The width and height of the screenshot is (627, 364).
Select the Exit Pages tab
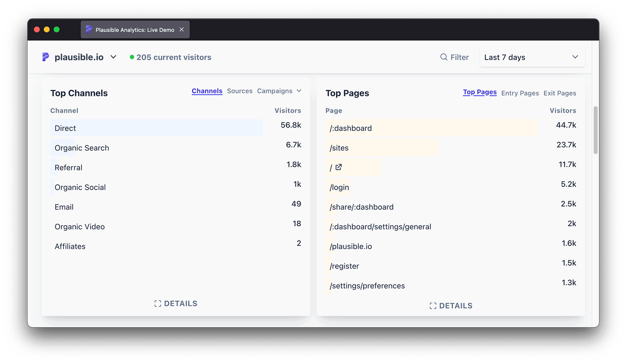560,93
